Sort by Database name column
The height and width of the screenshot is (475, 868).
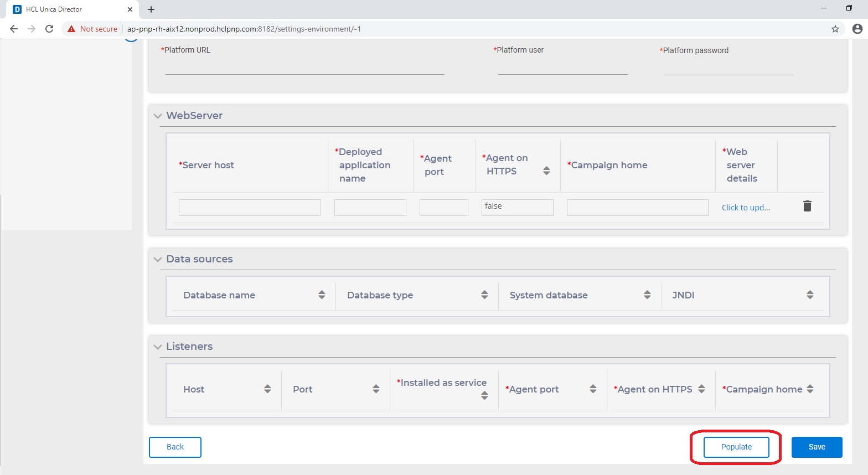pos(322,295)
